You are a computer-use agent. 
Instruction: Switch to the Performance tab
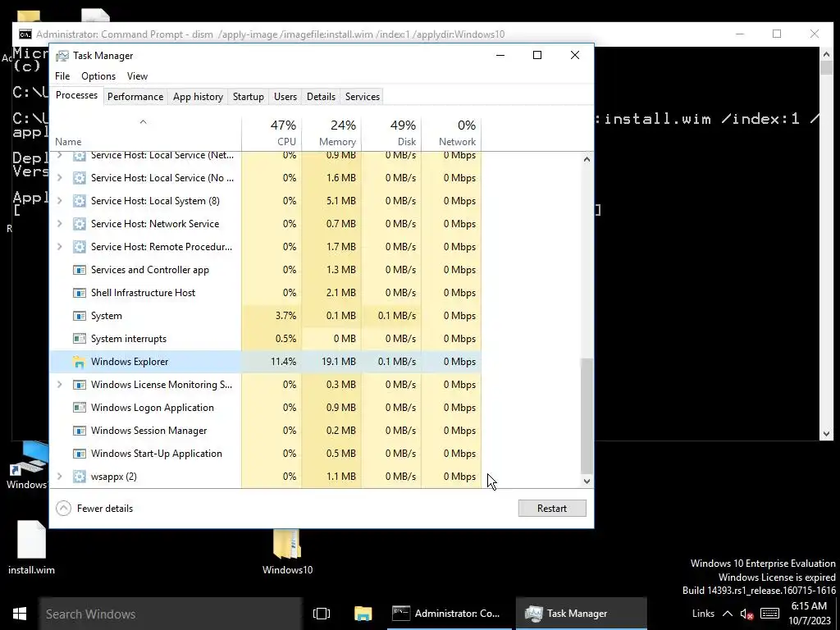point(135,97)
